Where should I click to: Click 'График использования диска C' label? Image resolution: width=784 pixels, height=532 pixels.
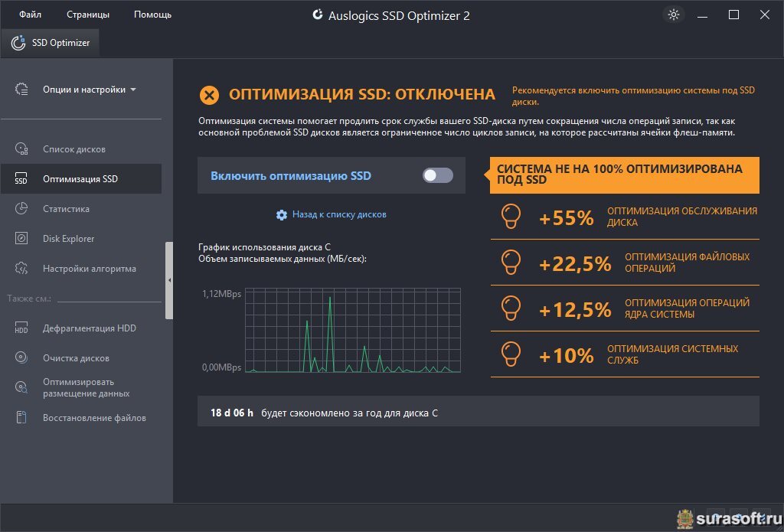click(264, 247)
